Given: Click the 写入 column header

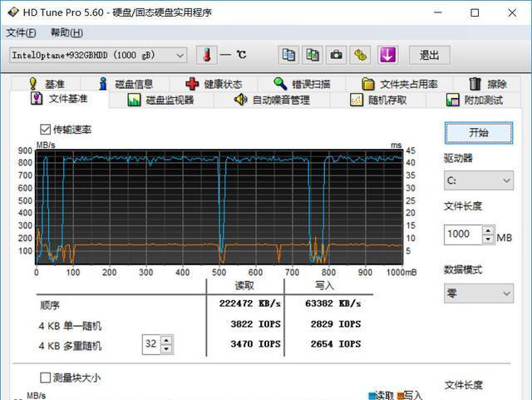Looking at the screenshot, I should click(x=324, y=285).
